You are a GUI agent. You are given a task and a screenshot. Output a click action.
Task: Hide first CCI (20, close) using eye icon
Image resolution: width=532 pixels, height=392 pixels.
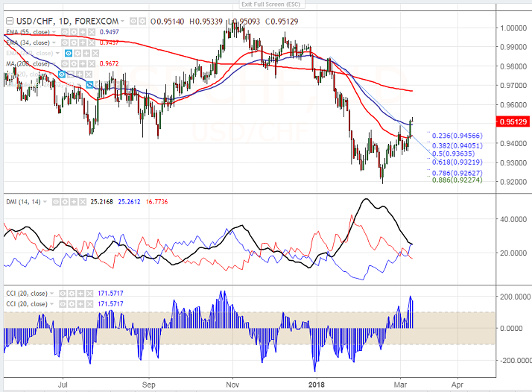click(63, 293)
